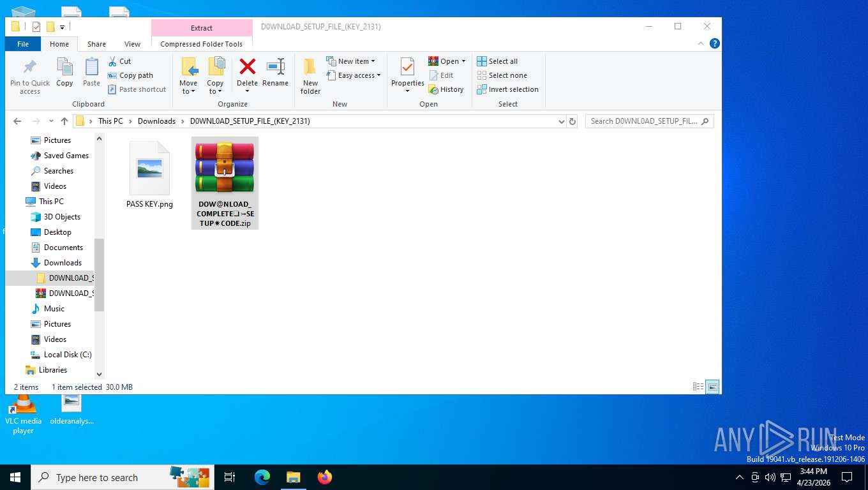This screenshot has height=490, width=868.
Task: Open the Quick Access Toolbar customize dropdown
Action: coord(63,27)
